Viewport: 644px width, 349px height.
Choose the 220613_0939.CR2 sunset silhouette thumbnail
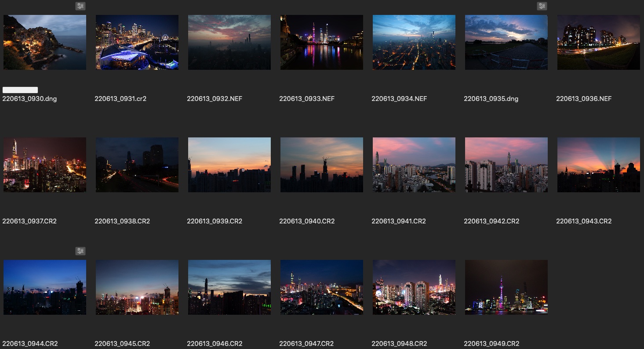(229, 165)
